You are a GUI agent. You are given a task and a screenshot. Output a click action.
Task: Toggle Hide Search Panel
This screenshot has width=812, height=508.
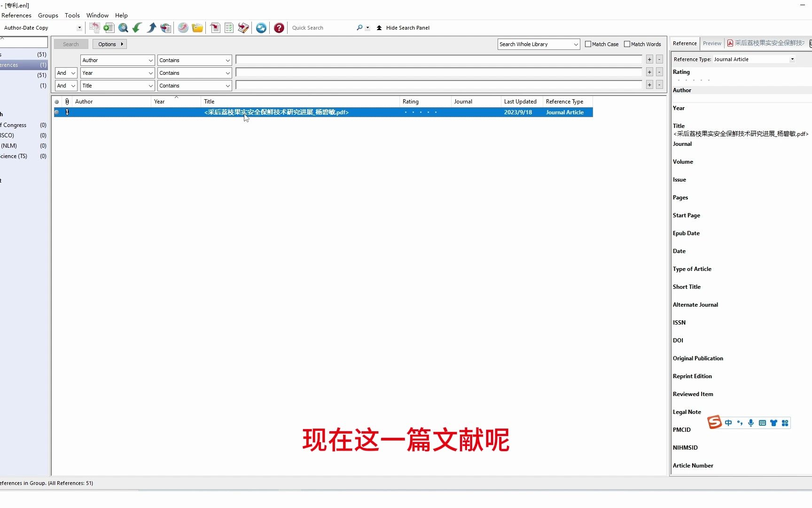click(x=403, y=28)
